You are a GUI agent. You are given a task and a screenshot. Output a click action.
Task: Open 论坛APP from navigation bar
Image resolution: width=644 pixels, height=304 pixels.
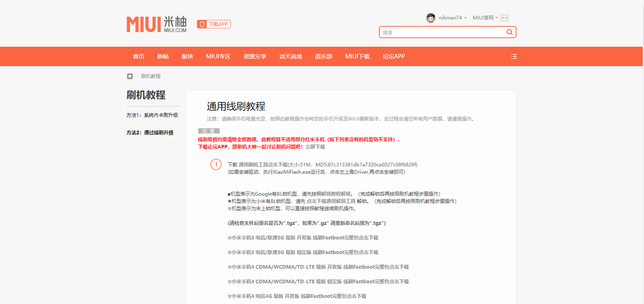(x=393, y=57)
